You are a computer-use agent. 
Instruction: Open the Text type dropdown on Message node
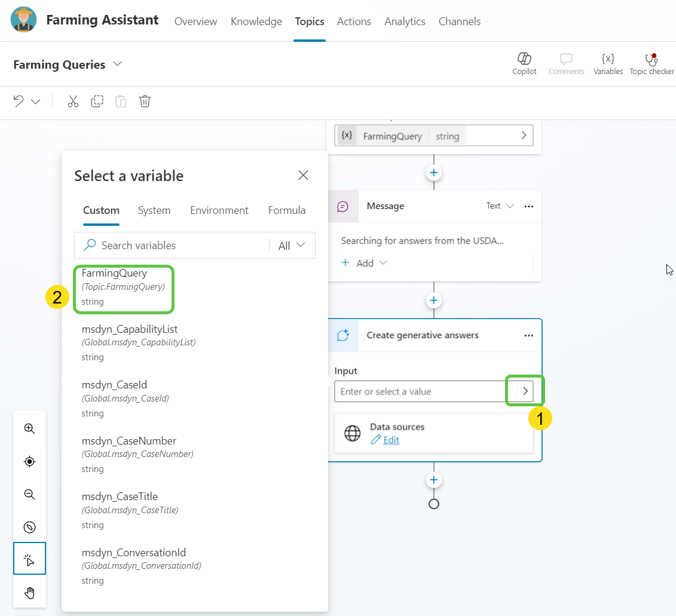[x=500, y=206]
